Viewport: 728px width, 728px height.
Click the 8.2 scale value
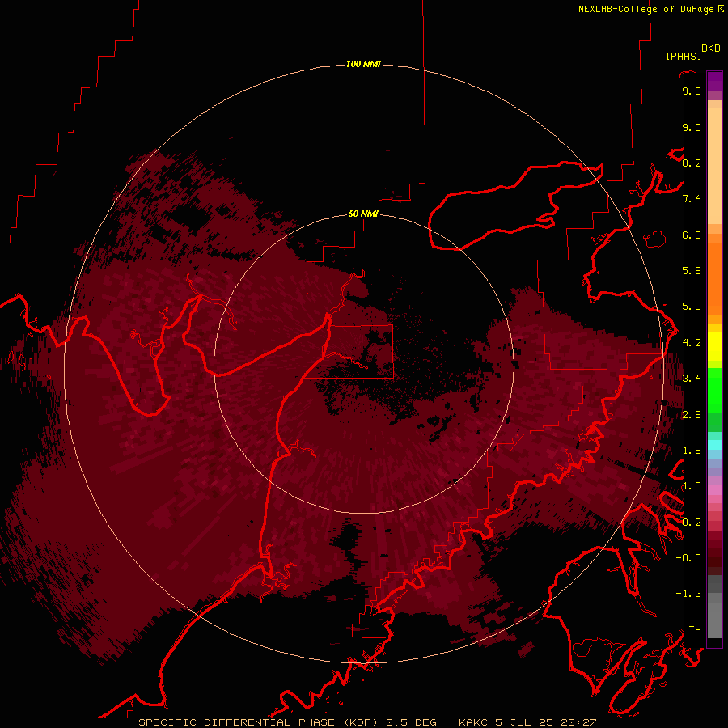click(x=692, y=163)
